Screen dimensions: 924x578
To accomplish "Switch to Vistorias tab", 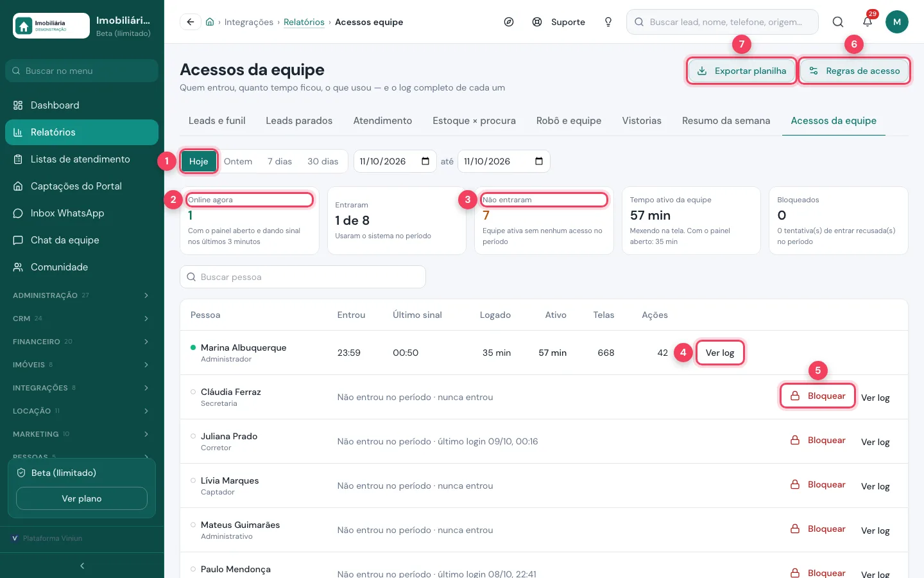I will point(642,121).
